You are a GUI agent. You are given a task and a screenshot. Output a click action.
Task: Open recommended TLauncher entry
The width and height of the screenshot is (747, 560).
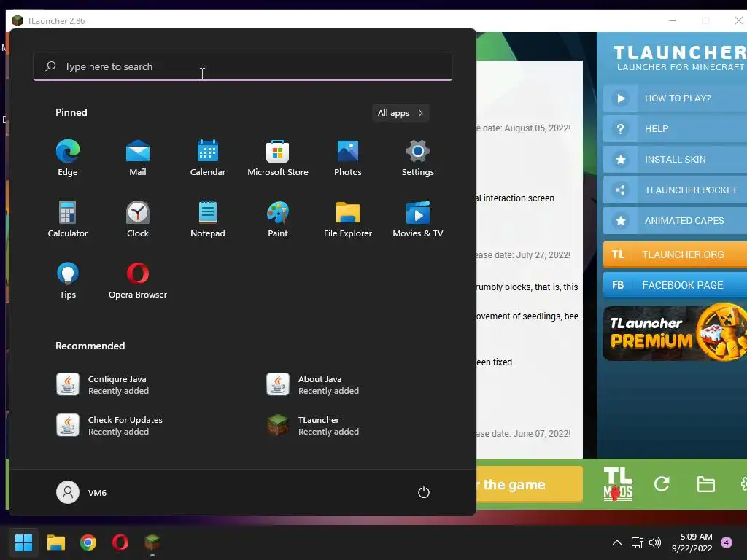click(x=312, y=425)
